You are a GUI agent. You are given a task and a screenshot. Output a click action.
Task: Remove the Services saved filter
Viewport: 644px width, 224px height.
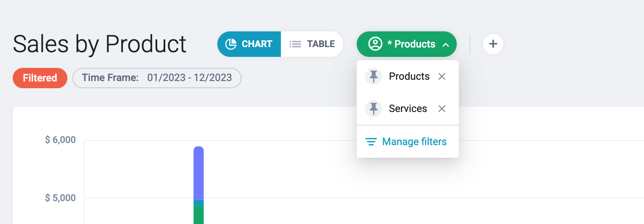[x=442, y=109]
